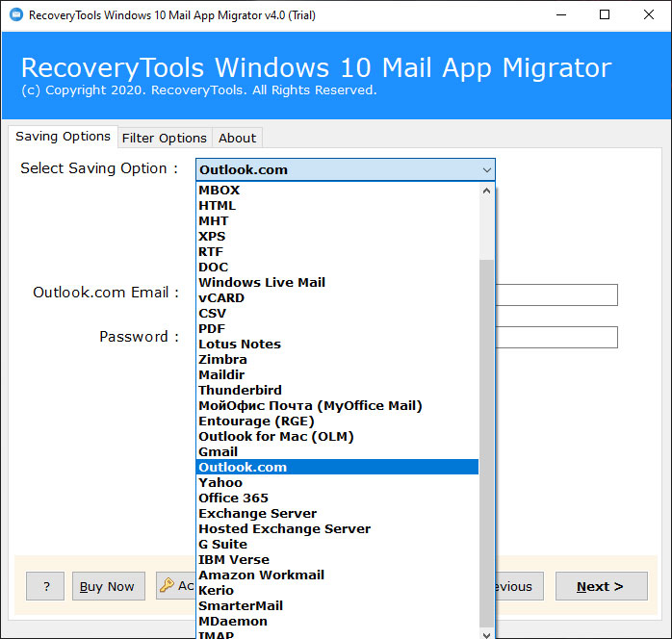Select Exchange Server in the list

pos(338,514)
